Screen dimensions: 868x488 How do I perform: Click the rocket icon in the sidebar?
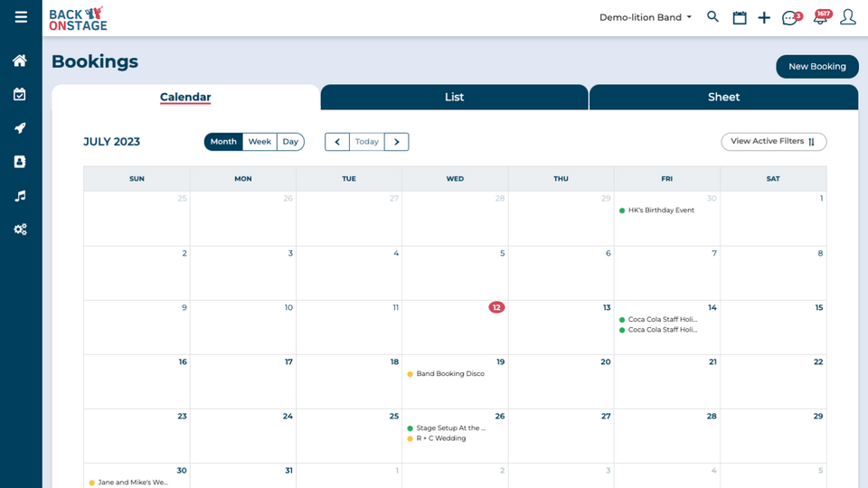pos(20,128)
